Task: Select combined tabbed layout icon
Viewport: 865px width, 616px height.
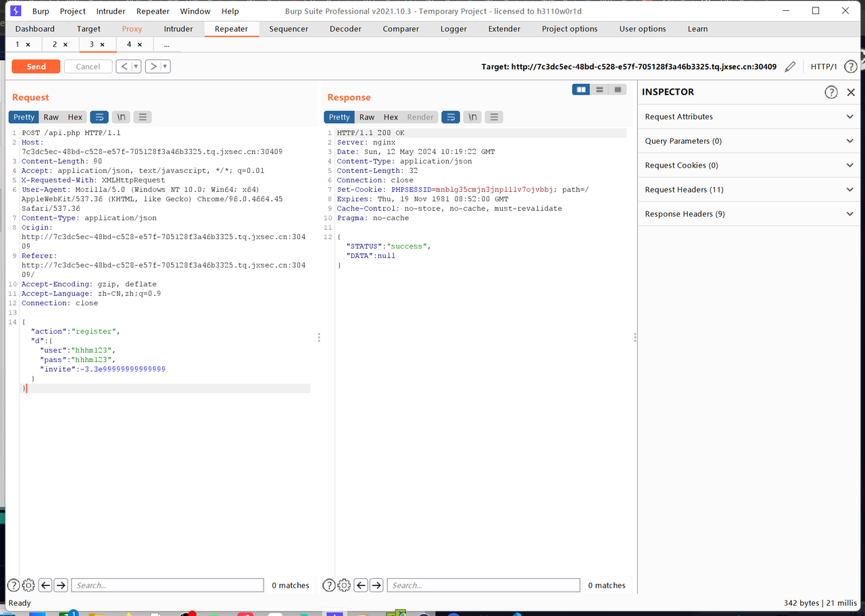Action: (x=618, y=90)
